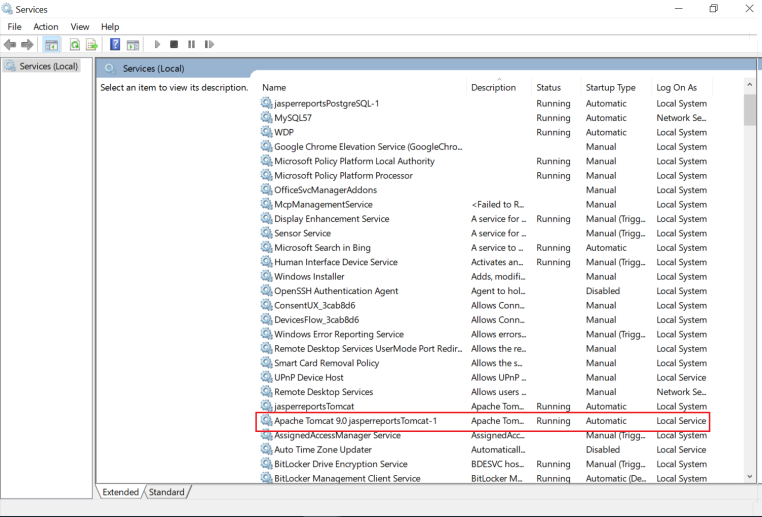This screenshot has width=762, height=517.
Task: Click gear icon of Windows Installer row
Action: pos(266,276)
